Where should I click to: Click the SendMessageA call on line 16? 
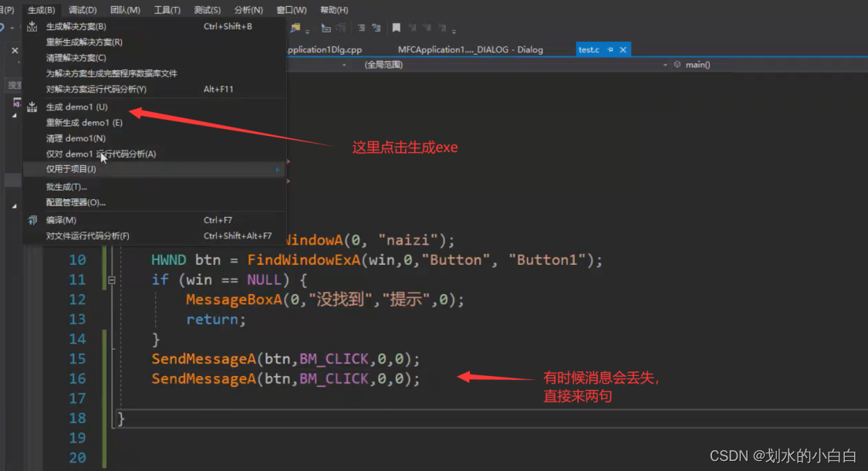285,379
